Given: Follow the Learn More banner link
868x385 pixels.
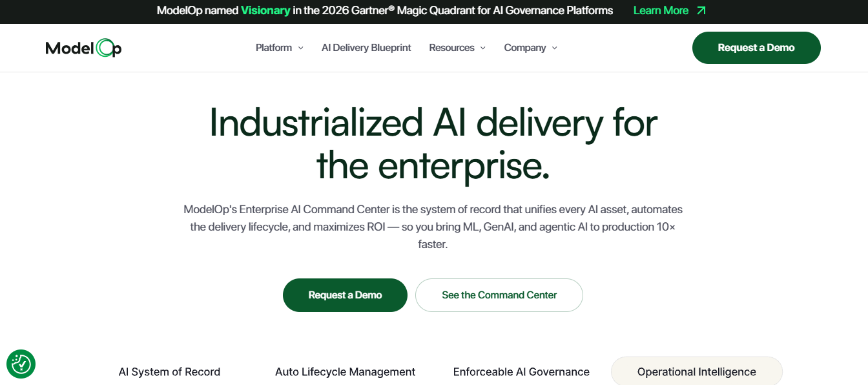Looking at the screenshot, I should point(670,10).
